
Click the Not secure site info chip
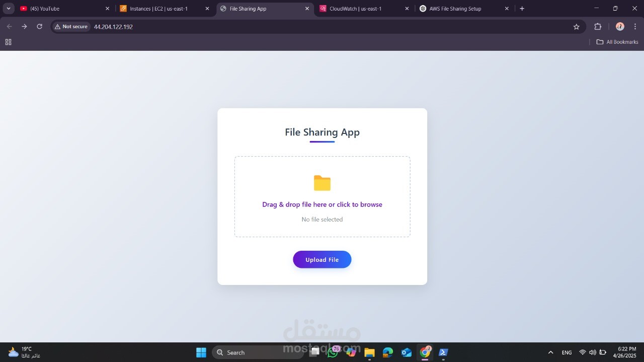(71, 27)
